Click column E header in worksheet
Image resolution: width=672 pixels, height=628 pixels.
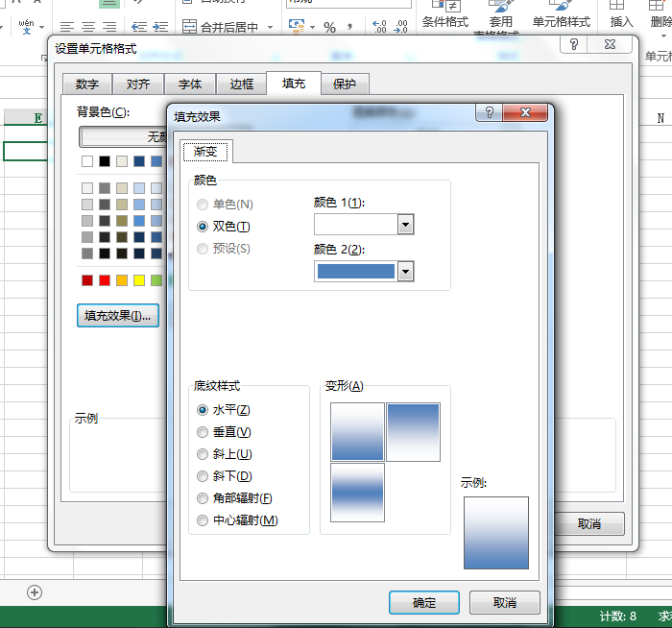click(x=27, y=117)
